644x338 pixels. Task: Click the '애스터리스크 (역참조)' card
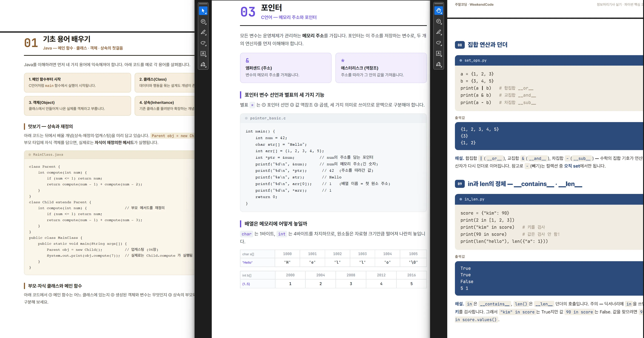(381, 68)
